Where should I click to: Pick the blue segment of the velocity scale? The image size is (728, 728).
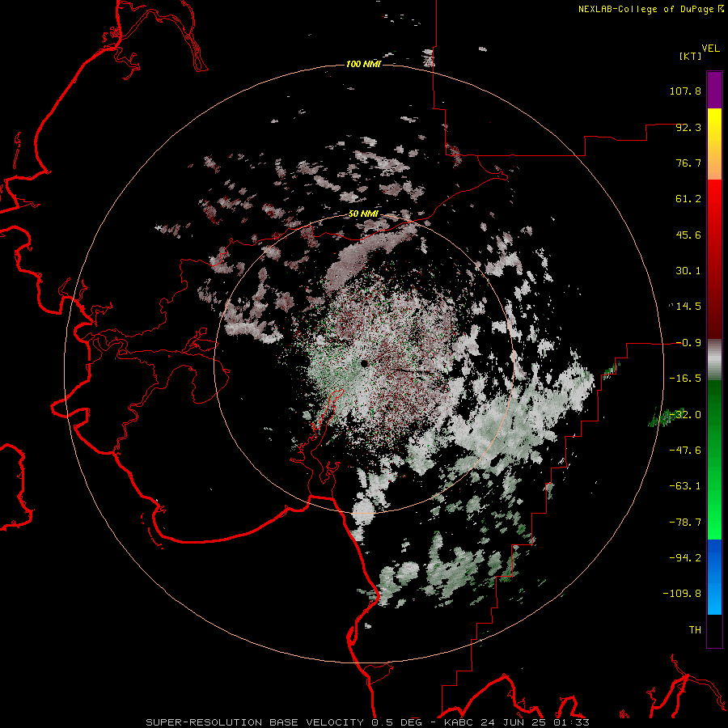(x=714, y=577)
